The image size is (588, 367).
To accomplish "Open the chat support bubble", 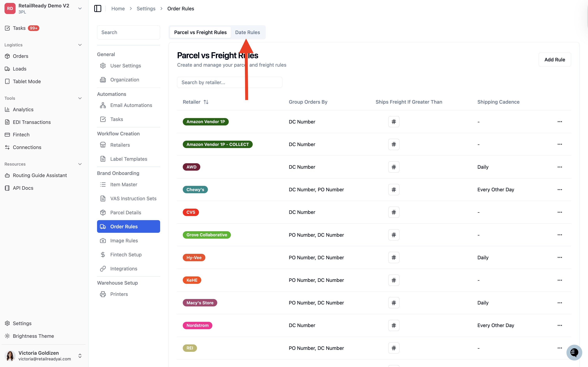I will click(x=574, y=352).
